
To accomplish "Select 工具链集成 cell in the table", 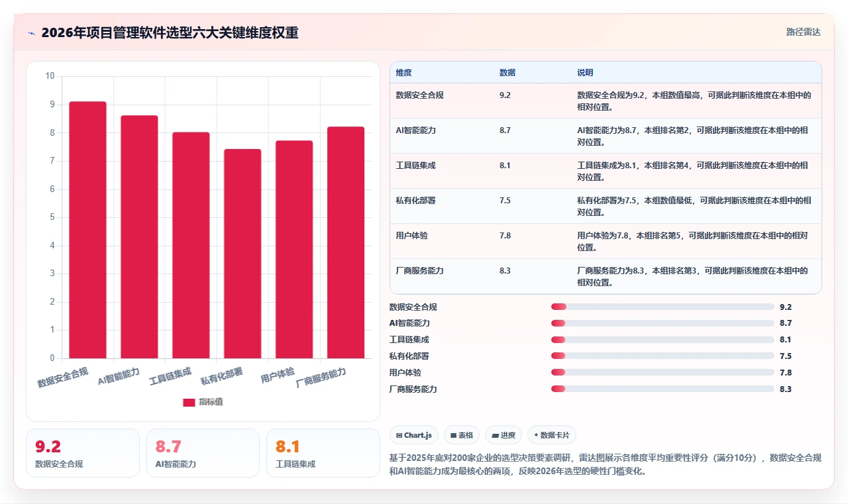I will [416, 166].
